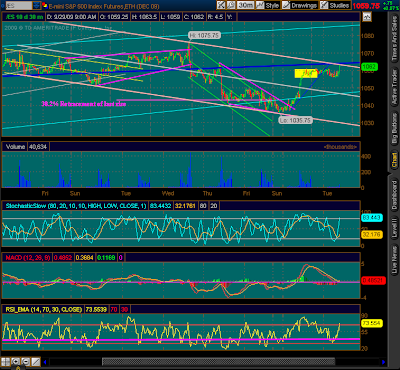400x370 pixels.
Task: Open the chart Style menu
Action: pos(268,5)
